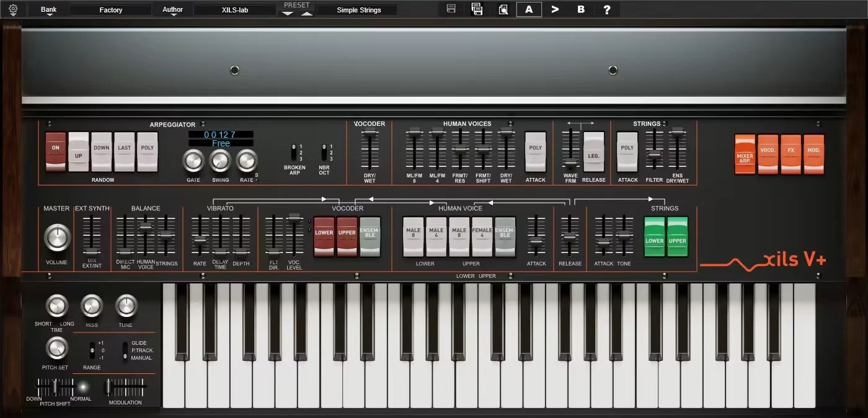This screenshot has width=868, height=418.
Task: Click the VOC. LEVEL slider
Action: (294, 234)
